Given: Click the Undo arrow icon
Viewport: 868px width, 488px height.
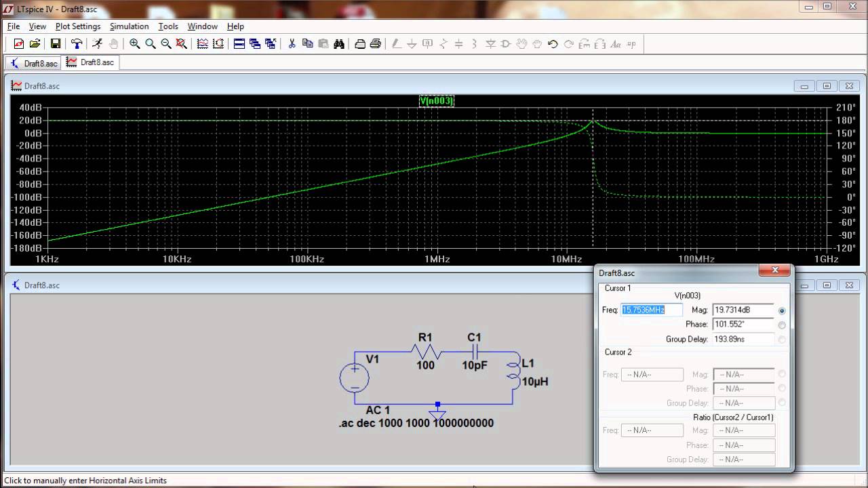Looking at the screenshot, I should [x=553, y=43].
